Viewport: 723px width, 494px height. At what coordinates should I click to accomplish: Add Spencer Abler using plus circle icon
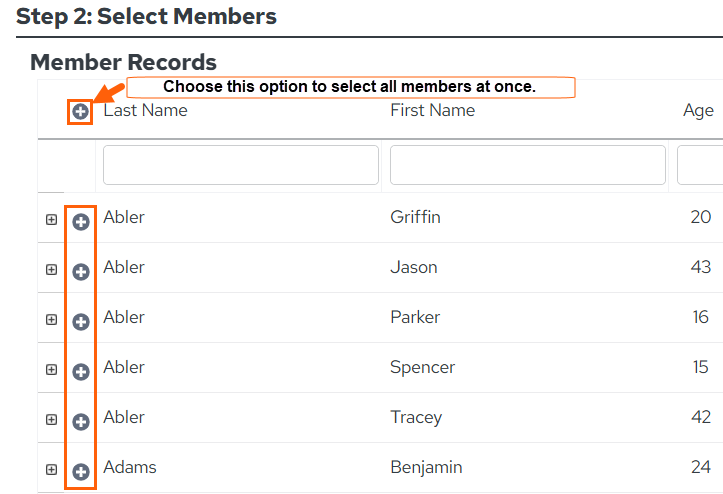click(81, 372)
